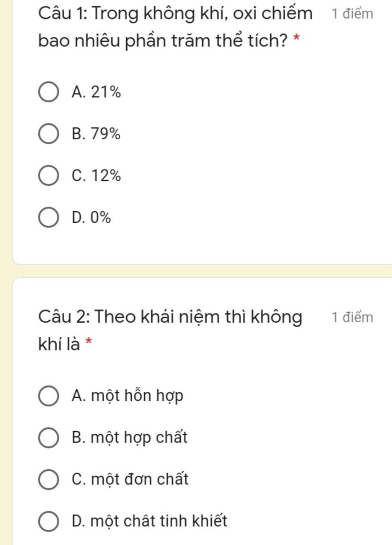Click the answer text 'A. 21%'
Image resolution: width=392 pixels, height=545 pixels.
coord(96,92)
